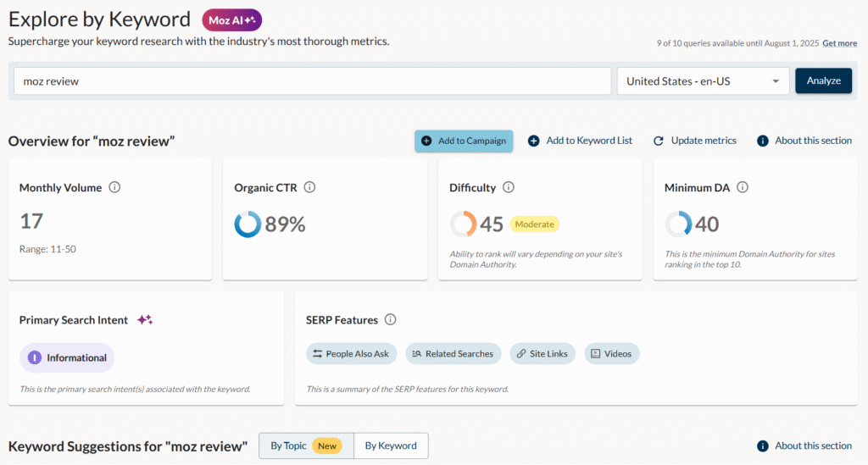Click the Explore by Keyword heading

click(x=99, y=19)
